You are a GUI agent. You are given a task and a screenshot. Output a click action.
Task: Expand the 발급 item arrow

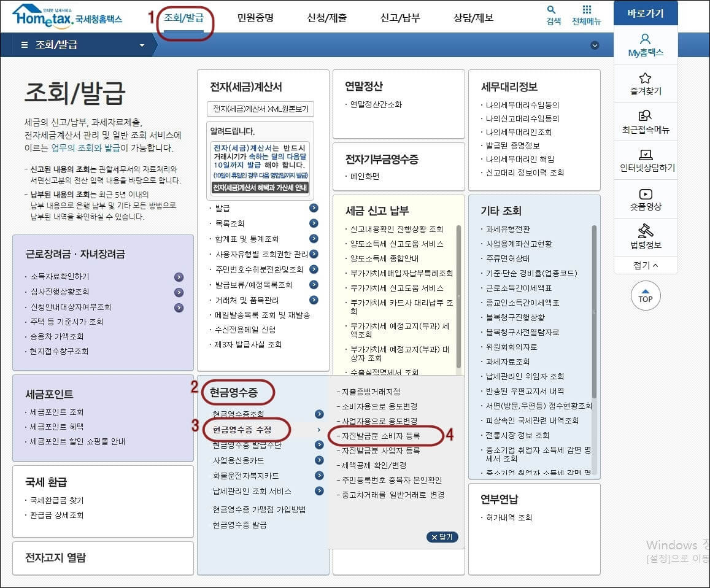[x=314, y=208]
